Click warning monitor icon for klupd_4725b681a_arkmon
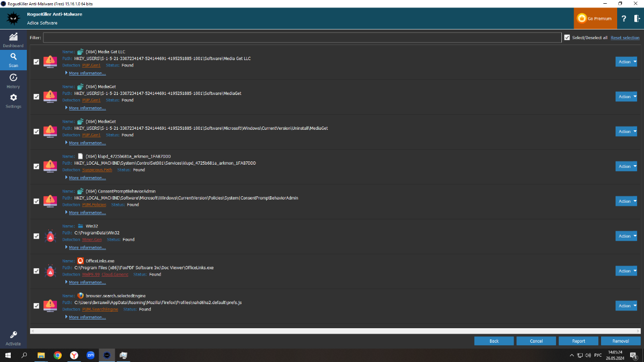 click(50, 166)
